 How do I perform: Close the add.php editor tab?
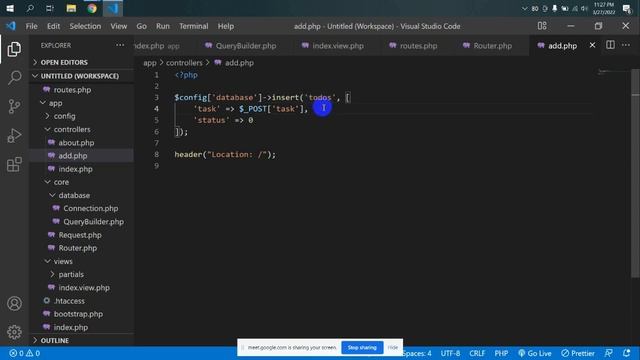(592, 45)
